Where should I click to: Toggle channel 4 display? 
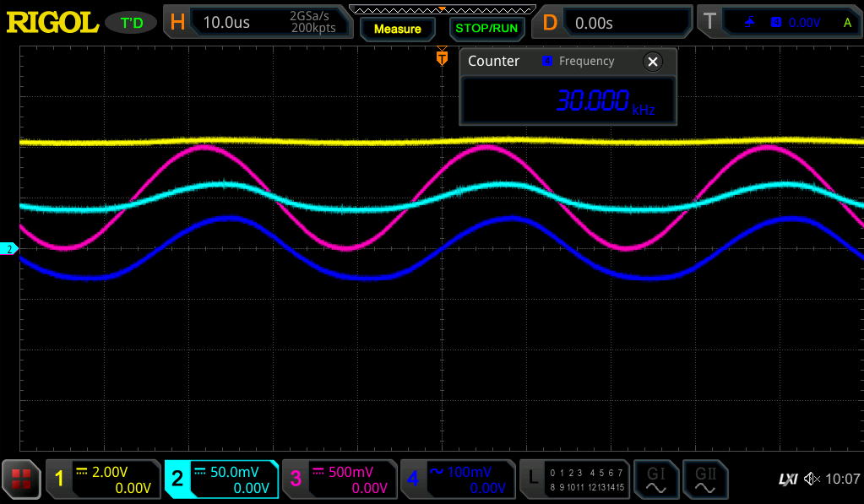pyautogui.click(x=413, y=478)
